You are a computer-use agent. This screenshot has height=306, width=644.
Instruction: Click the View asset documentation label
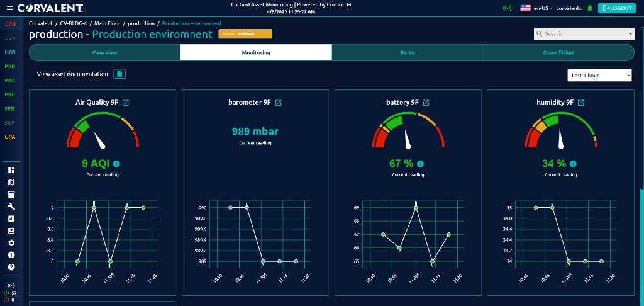pos(72,74)
